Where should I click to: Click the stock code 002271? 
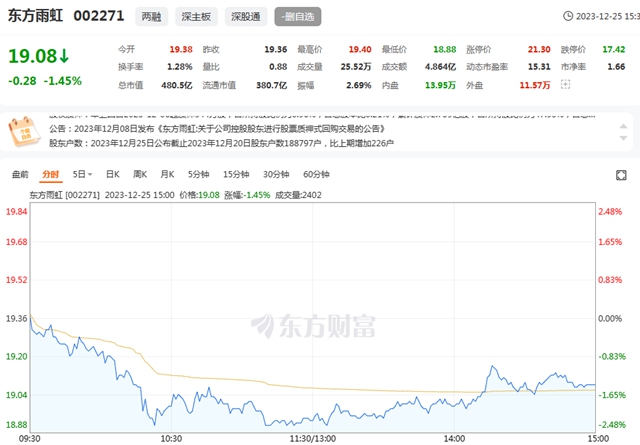pyautogui.click(x=99, y=16)
